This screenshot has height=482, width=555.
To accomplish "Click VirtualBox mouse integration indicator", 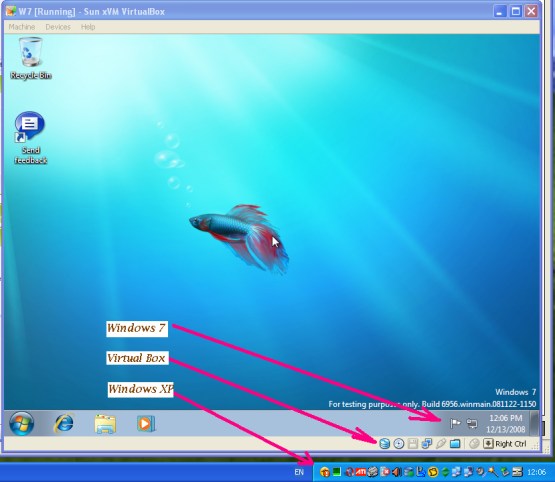I will click(474, 444).
